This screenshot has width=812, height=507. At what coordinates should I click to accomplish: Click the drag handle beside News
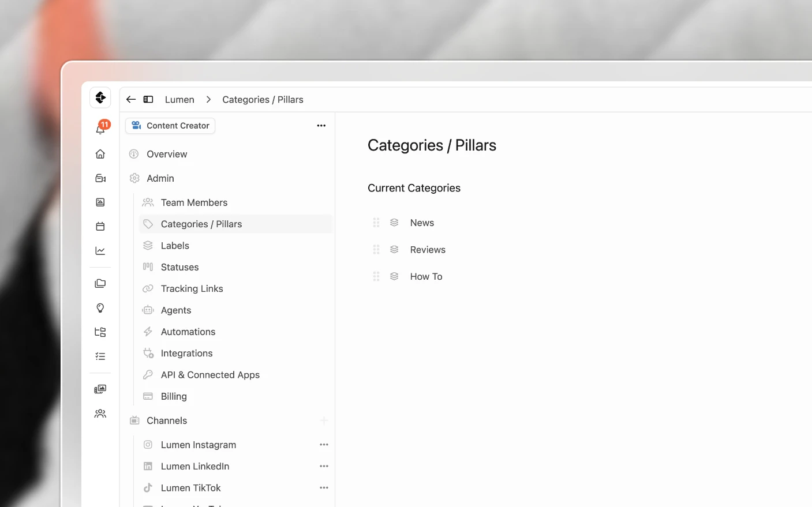pyautogui.click(x=376, y=223)
